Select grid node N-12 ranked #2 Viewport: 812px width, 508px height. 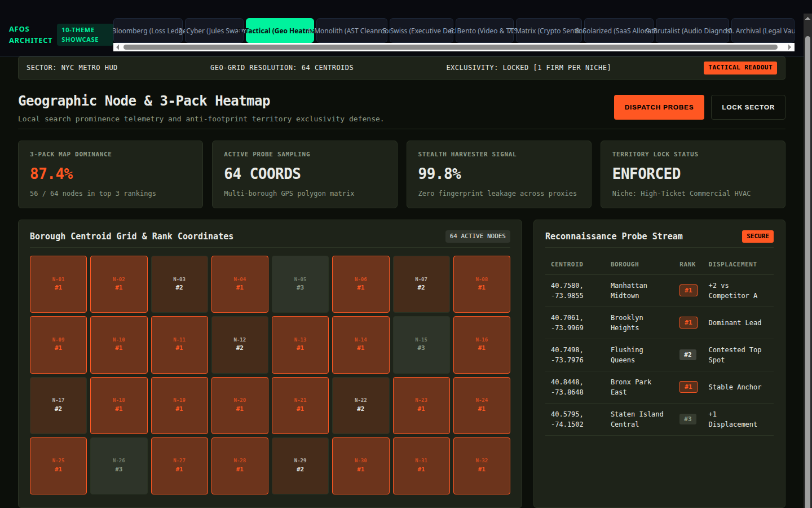pos(240,344)
